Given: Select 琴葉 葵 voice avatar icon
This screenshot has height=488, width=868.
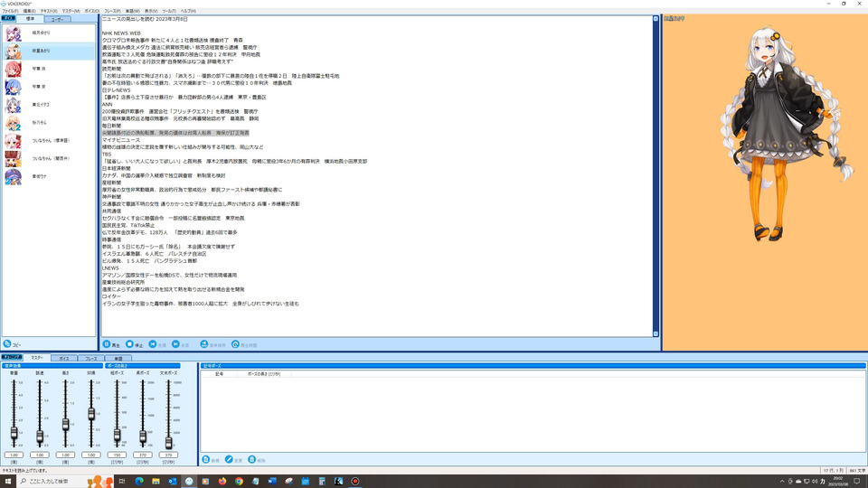Looking at the screenshot, I should coord(14,87).
